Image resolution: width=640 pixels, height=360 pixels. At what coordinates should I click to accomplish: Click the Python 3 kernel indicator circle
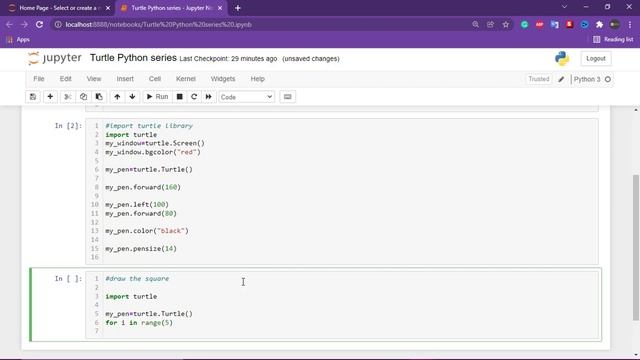tap(608, 79)
